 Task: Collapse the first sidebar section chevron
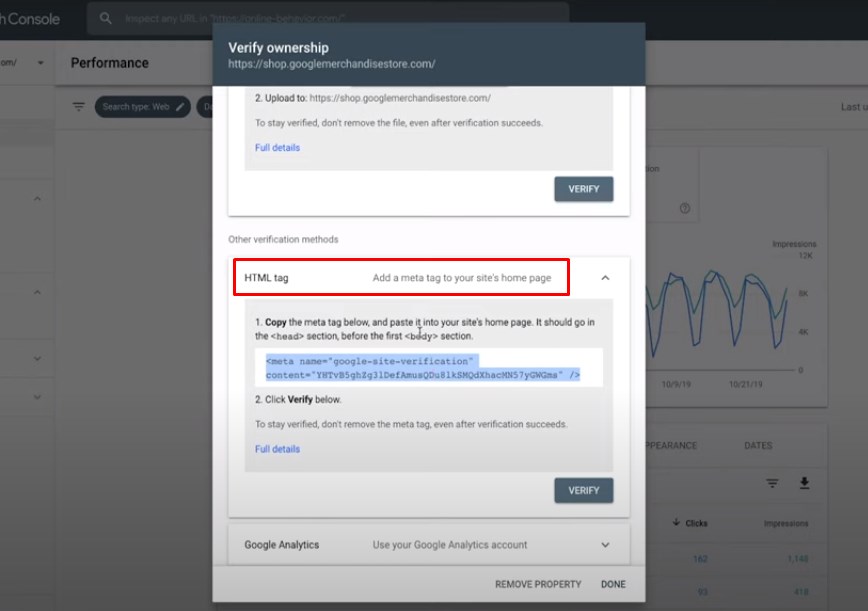pyautogui.click(x=37, y=198)
